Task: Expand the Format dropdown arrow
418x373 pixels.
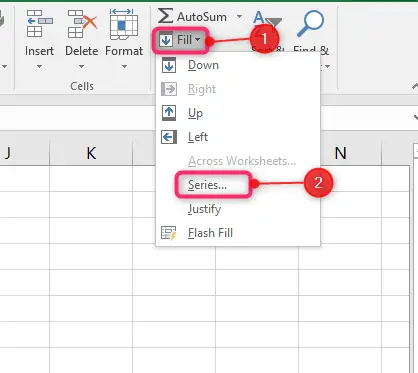Action: click(124, 67)
